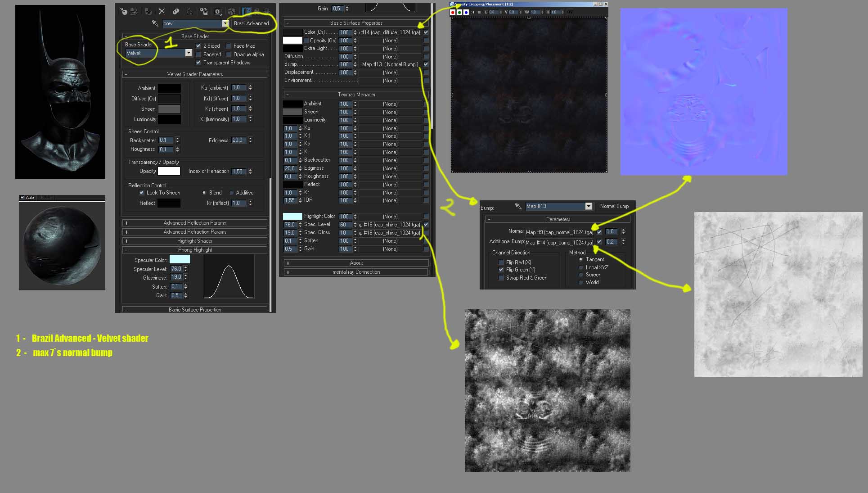868x493 pixels.
Task: Click the Brazil Advanced material type button
Action: point(251,23)
